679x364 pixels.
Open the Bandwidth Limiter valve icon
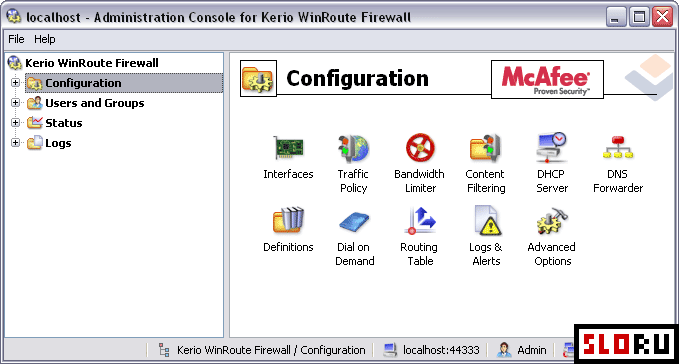(x=420, y=147)
